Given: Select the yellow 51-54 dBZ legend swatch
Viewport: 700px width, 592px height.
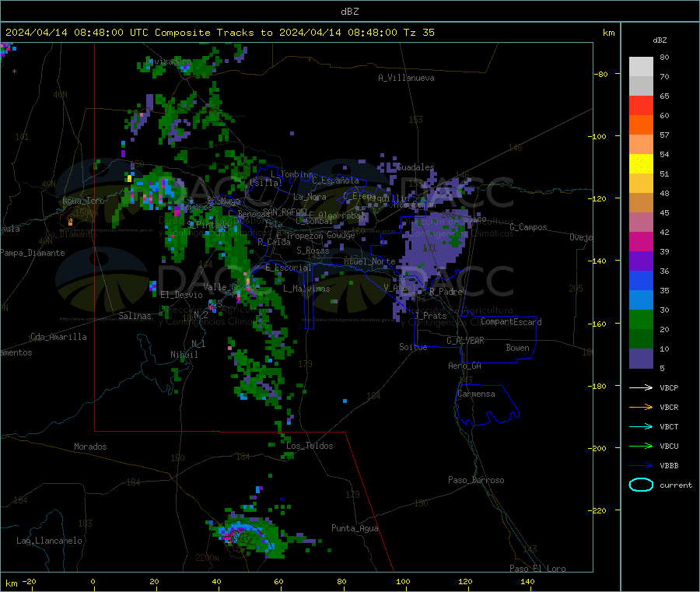Looking at the screenshot, I should 641,164.
